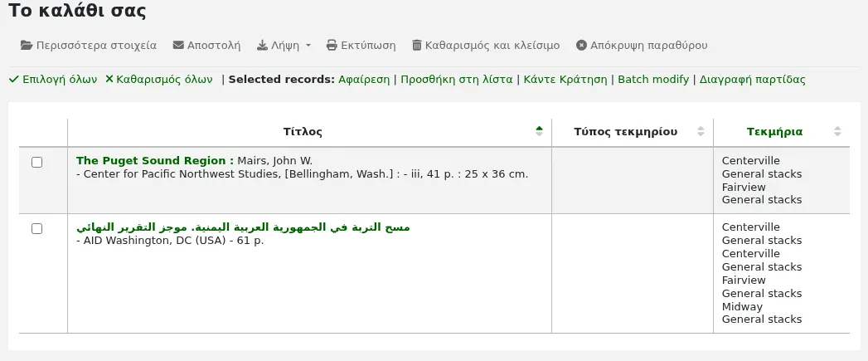Click the trash icon for Καθαρισμός και κλείσιμο

417,46
